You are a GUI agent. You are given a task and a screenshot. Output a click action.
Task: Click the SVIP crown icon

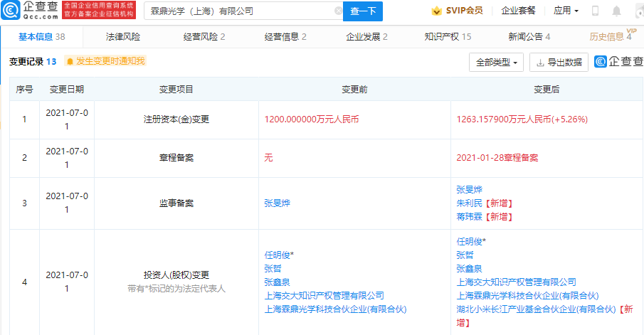437,11
